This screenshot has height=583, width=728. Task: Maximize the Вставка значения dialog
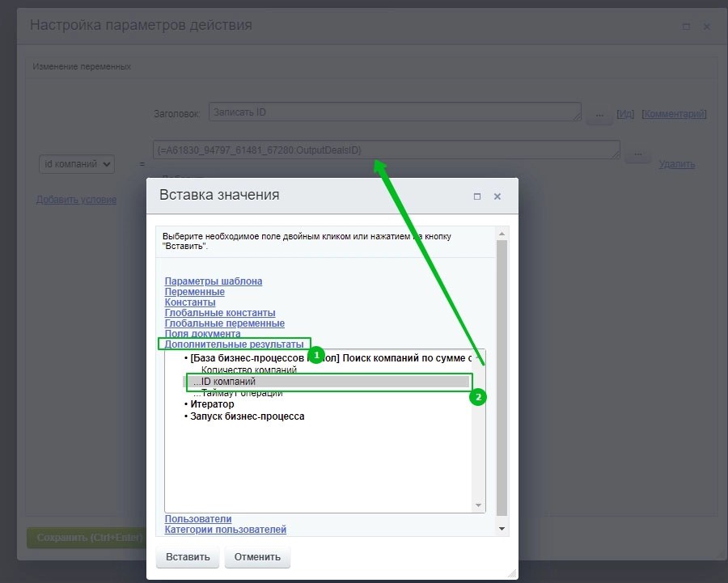(477, 196)
